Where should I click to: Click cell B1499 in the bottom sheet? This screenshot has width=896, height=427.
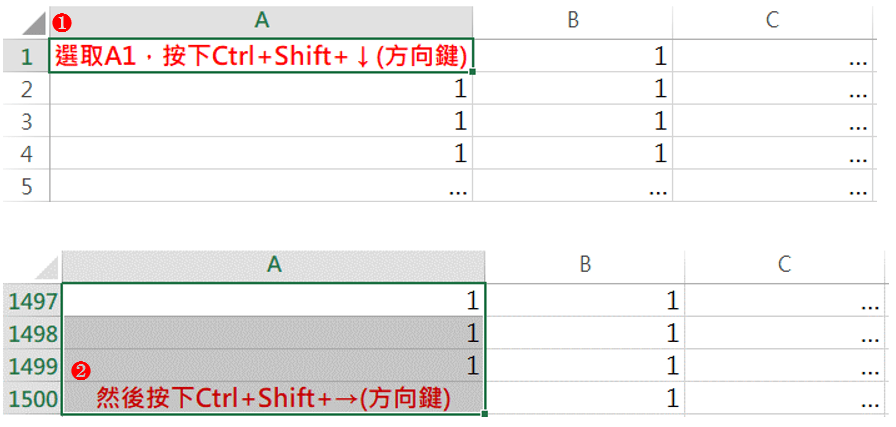coord(585,365)
